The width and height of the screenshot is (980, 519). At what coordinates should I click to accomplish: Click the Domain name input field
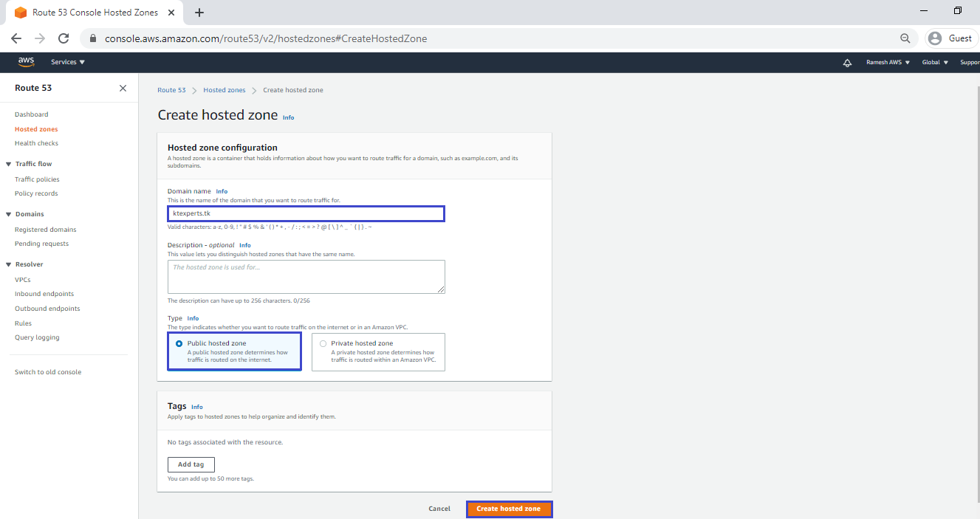[x=306, y=213]
